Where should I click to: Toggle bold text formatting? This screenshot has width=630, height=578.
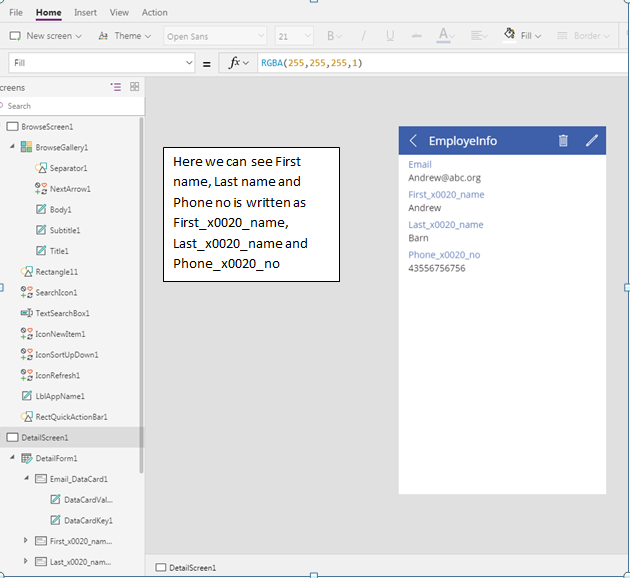coord(330,36)
